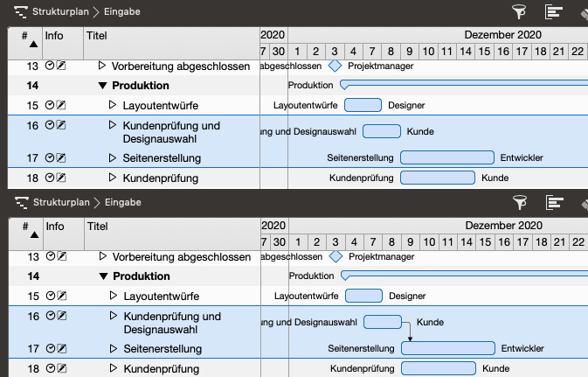Expand Layoutentwürfe in the lower panel

tap(113, 296)
